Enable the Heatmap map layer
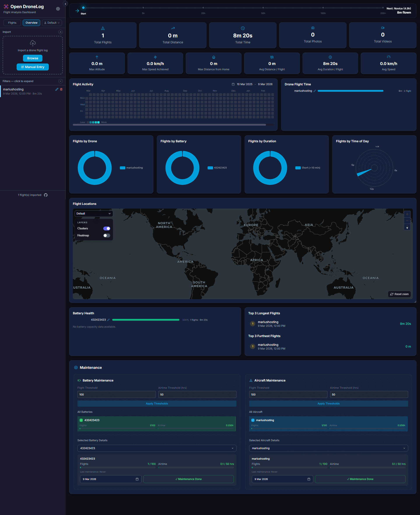Viewport: 420px width, 515px height. coord(107,235)
